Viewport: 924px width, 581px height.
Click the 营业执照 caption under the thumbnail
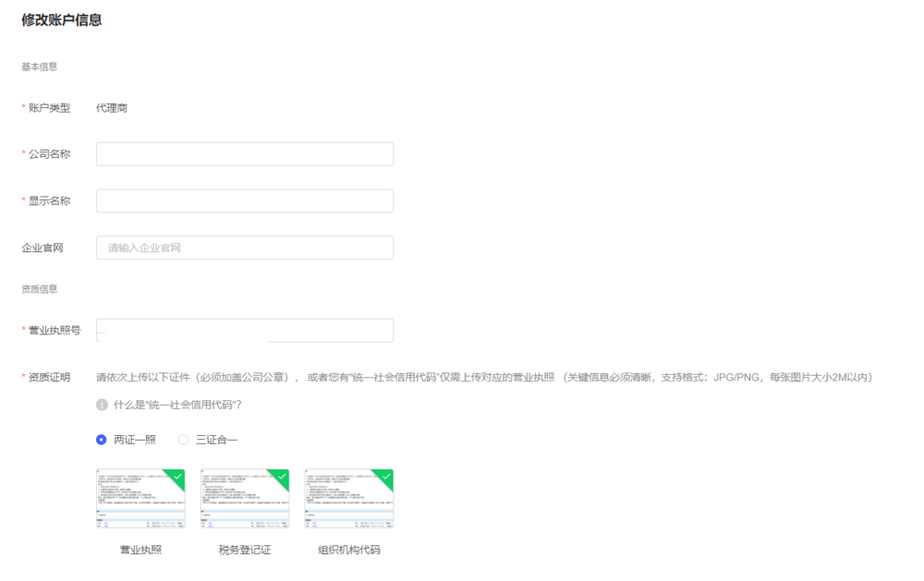coord(140,550)
